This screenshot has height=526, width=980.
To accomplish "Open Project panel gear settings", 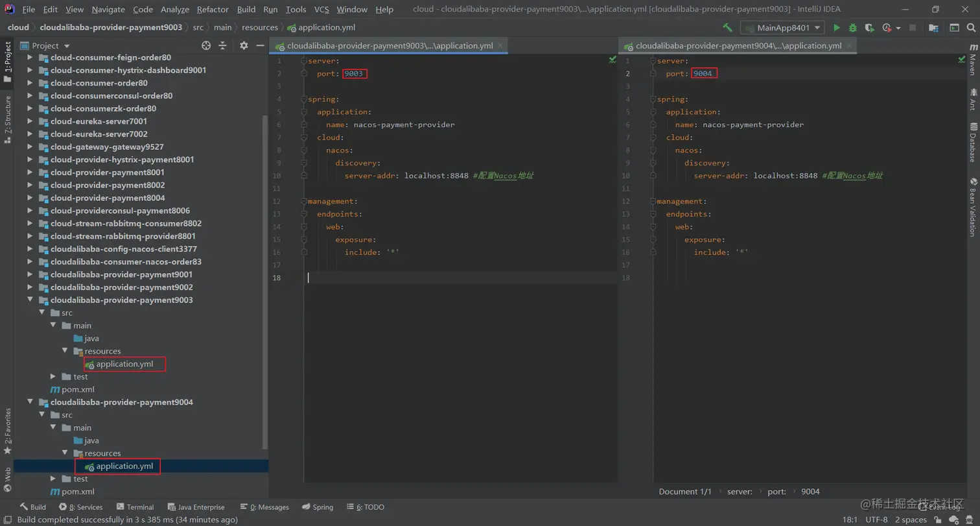I will (244, 45).
